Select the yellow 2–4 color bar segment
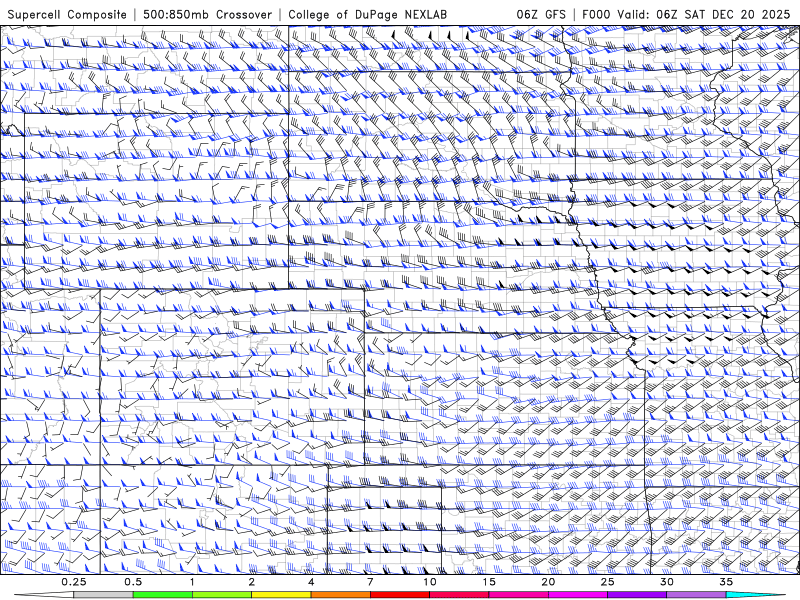 (281, 595)
